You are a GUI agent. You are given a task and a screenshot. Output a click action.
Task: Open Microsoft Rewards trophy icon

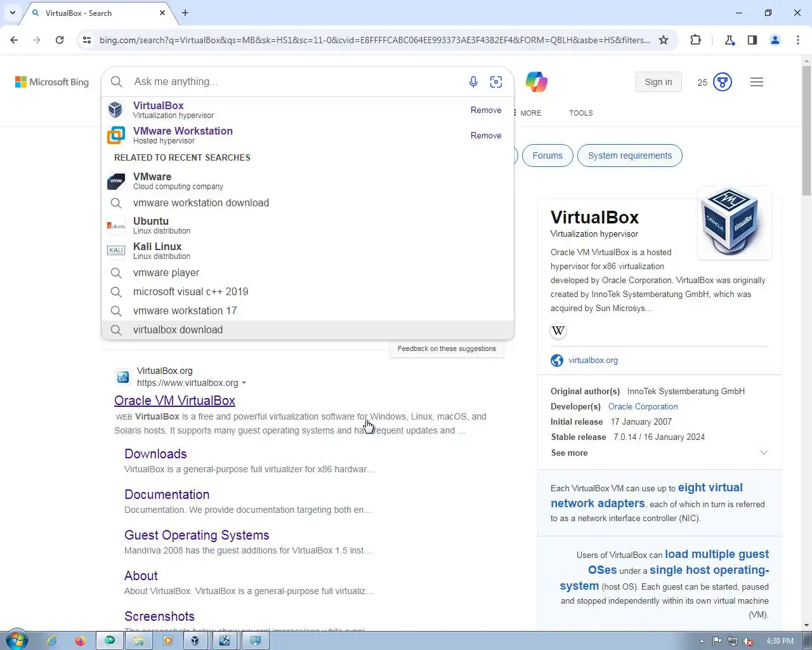coord(723,82)
